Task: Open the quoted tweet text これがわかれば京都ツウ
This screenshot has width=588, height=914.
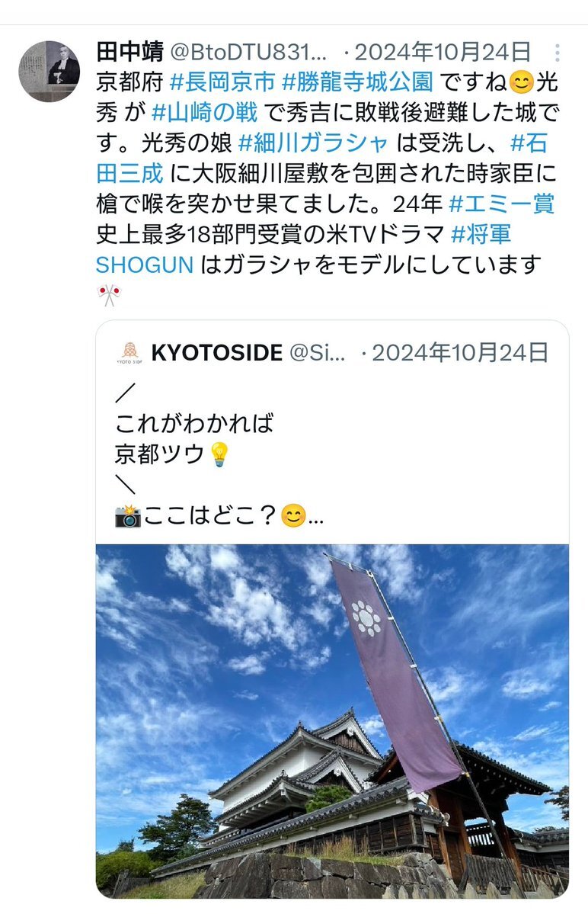Action: pos(194,439)
